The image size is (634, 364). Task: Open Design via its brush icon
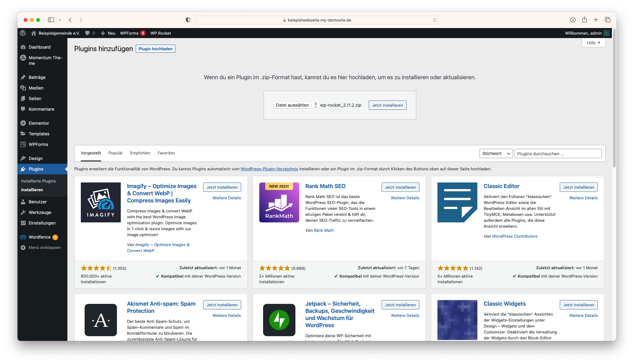[23, 158]
